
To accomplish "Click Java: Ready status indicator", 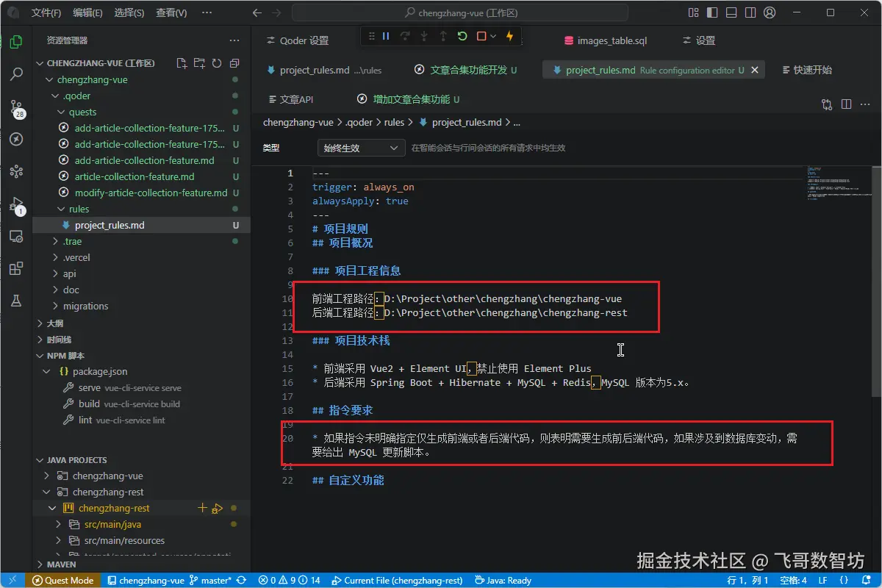I will coord(503,580).
